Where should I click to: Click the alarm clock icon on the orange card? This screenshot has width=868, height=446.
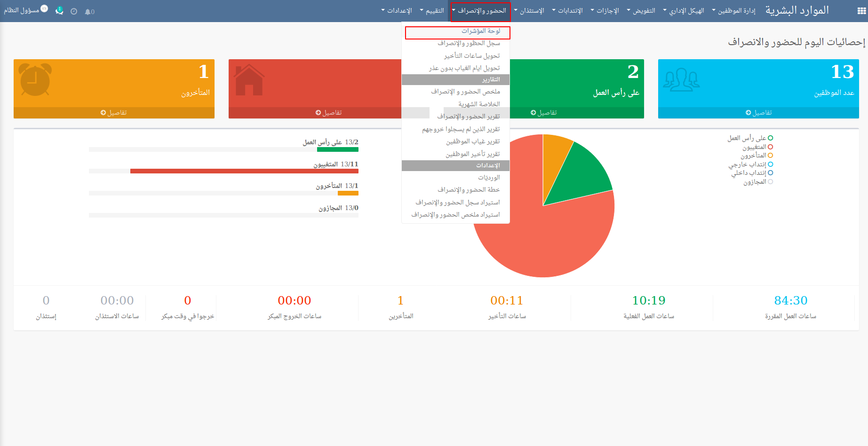click(x=35, y=79)
